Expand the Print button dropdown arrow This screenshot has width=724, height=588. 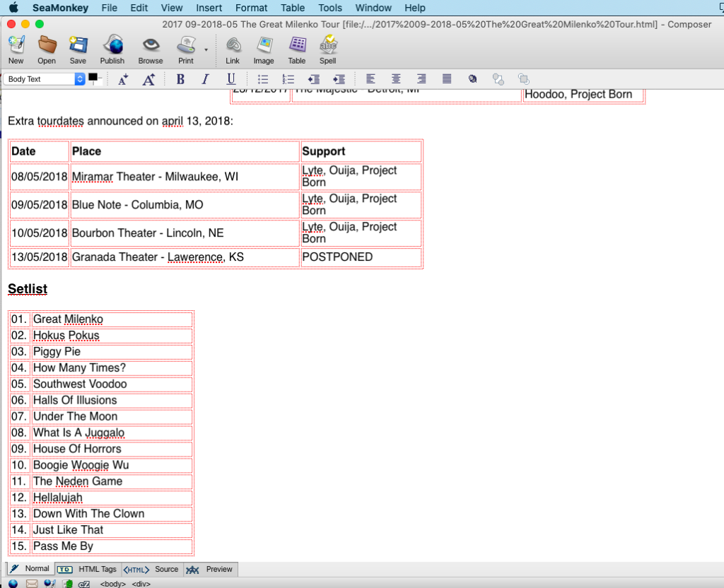pos(206,49)
